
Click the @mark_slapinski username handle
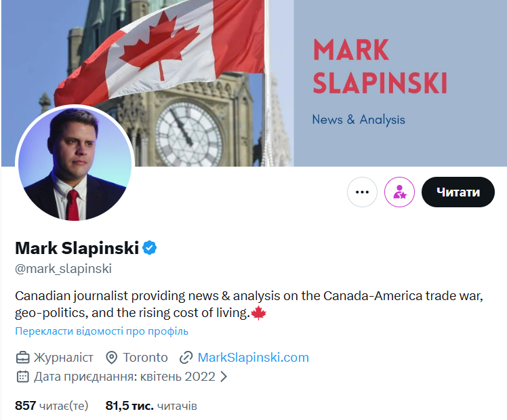point(63,269)
